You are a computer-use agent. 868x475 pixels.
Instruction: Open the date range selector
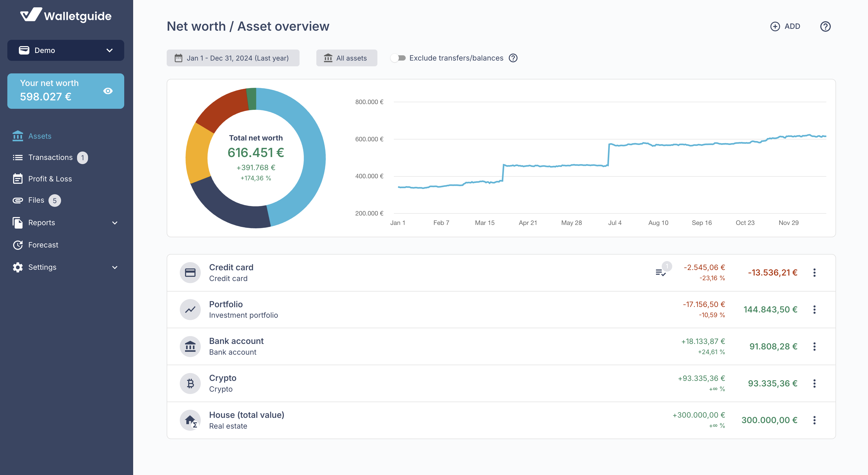(x=233, y=58)
